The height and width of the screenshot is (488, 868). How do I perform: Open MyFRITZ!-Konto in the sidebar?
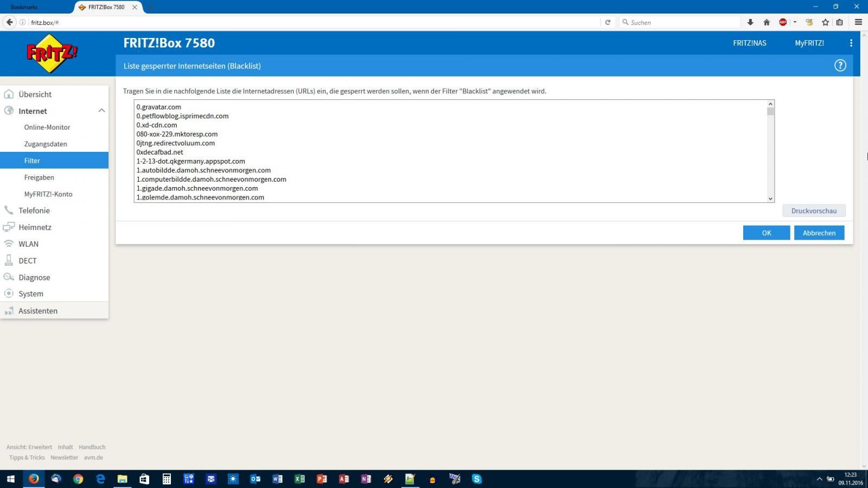48,194
